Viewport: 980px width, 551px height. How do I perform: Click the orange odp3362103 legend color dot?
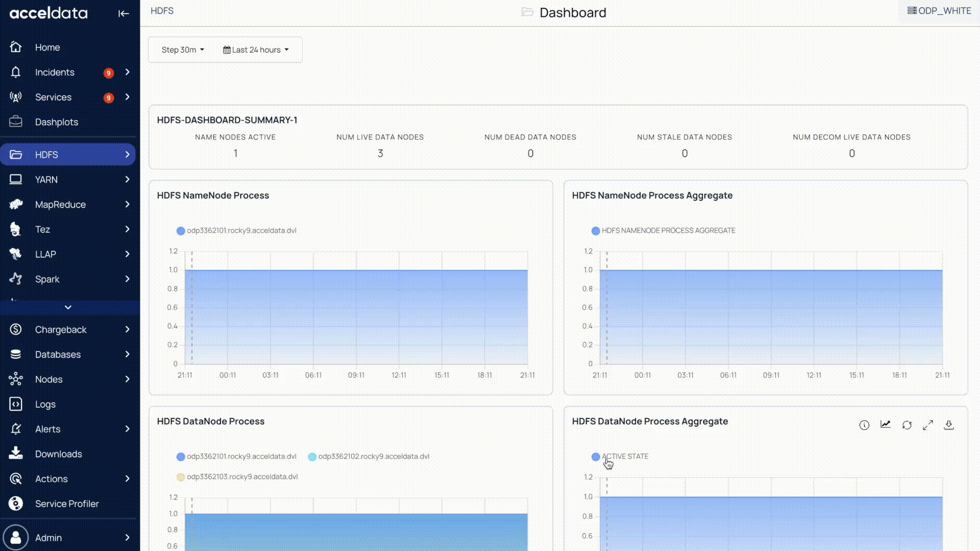point(181,477)
